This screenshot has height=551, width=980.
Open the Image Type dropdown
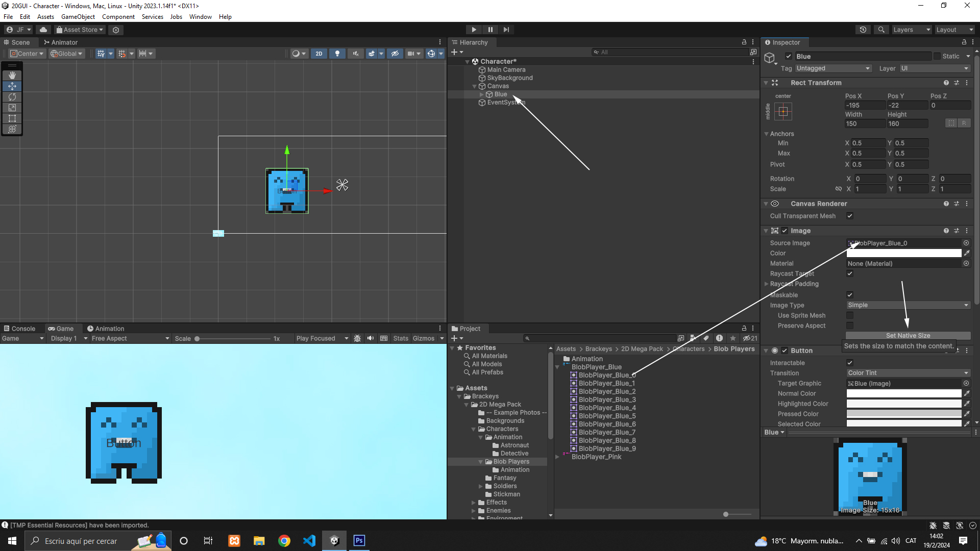click(908, 305)
